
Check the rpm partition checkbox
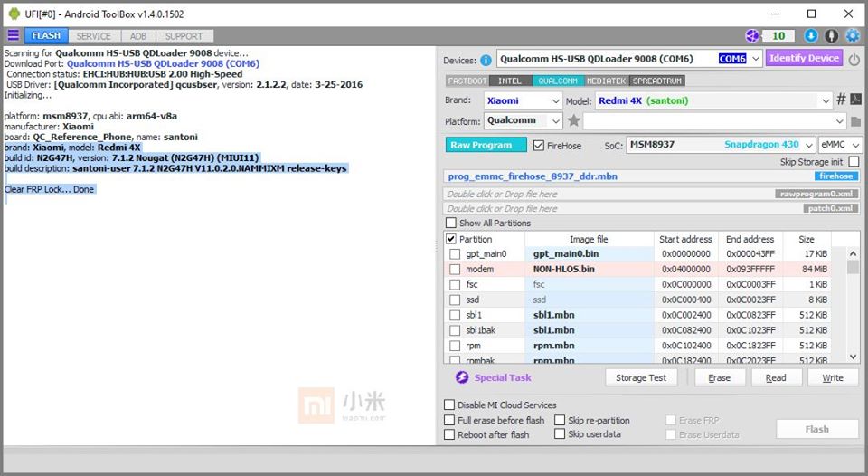pyautogui.click(x=455, y=346)
